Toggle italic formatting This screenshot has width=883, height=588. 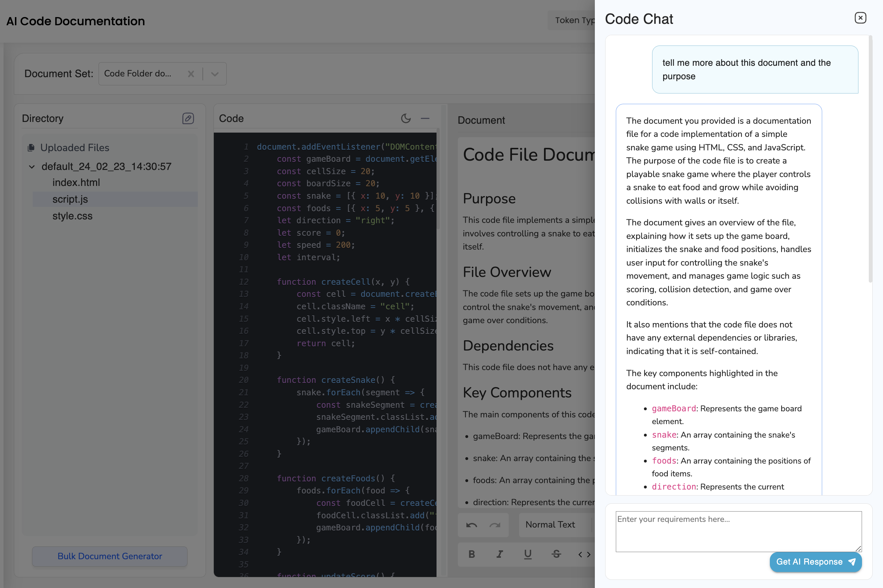coord(499,554)
